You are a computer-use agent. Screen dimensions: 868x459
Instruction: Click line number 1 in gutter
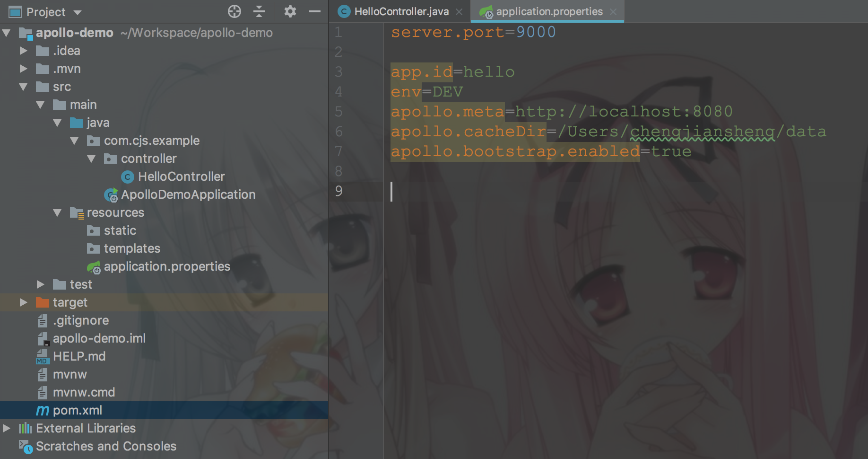click(x=339, y=32)
